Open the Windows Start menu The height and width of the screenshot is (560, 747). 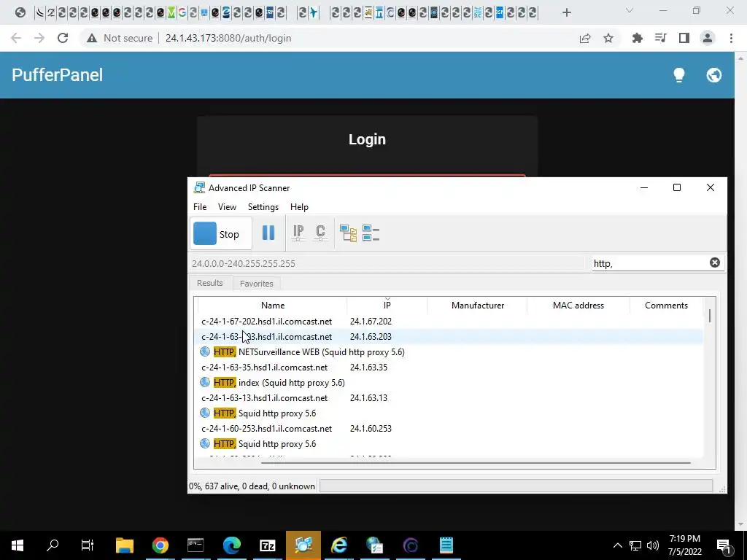coord(18,545)
